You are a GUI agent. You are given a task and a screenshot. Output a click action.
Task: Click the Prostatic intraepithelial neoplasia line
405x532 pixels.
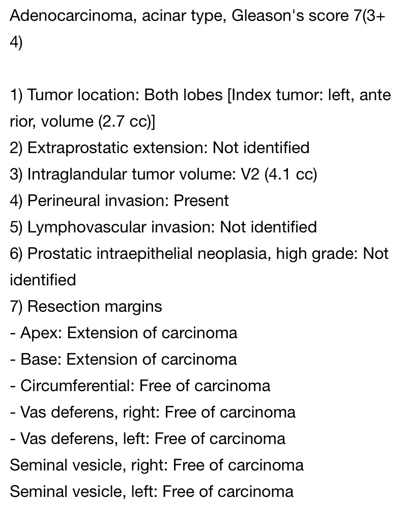(x=199, y=254)
